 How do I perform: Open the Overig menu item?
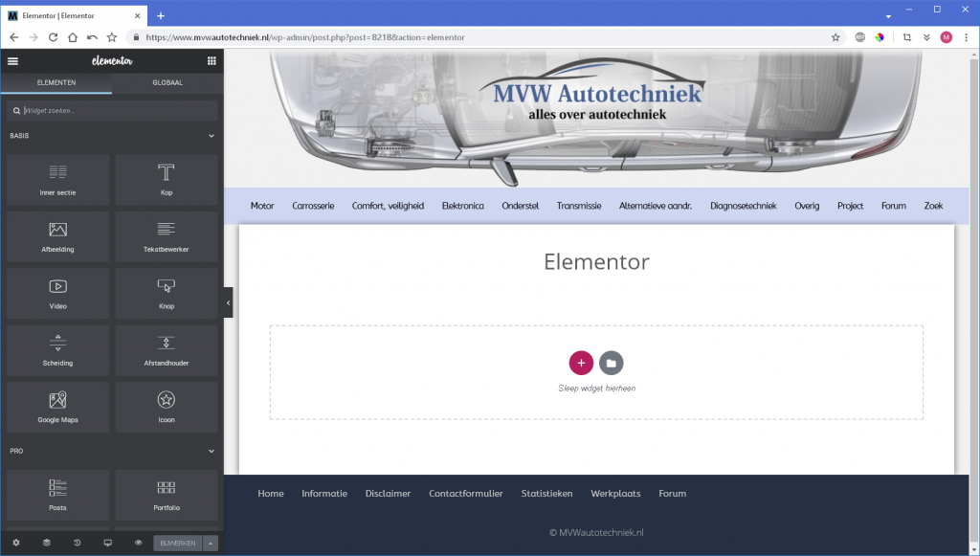tap(807, 206)
